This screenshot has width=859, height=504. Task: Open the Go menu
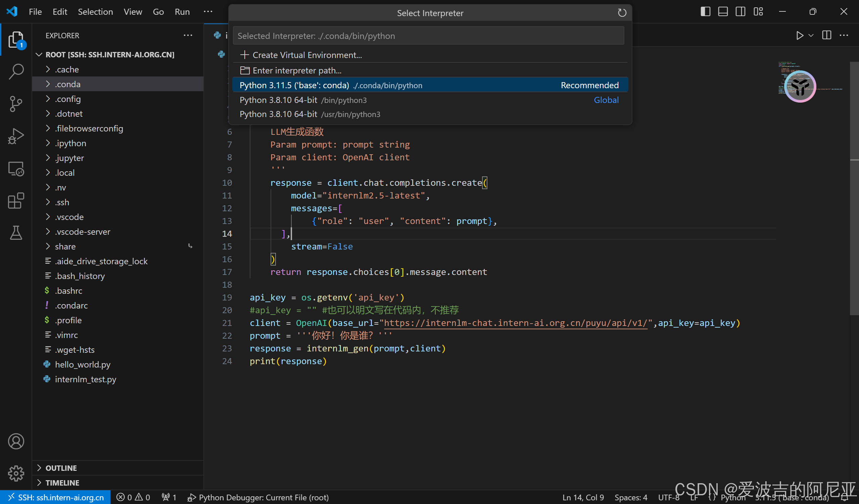pos(158,12)
